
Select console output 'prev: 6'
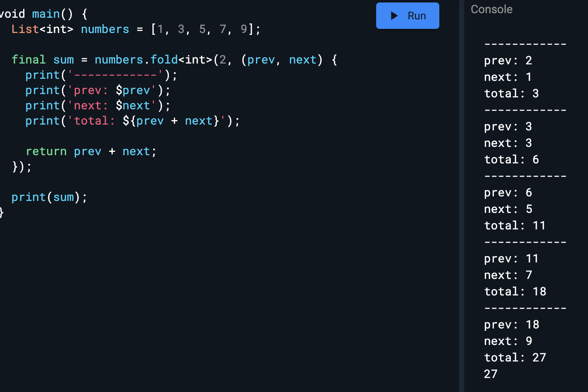pos(508,193)
